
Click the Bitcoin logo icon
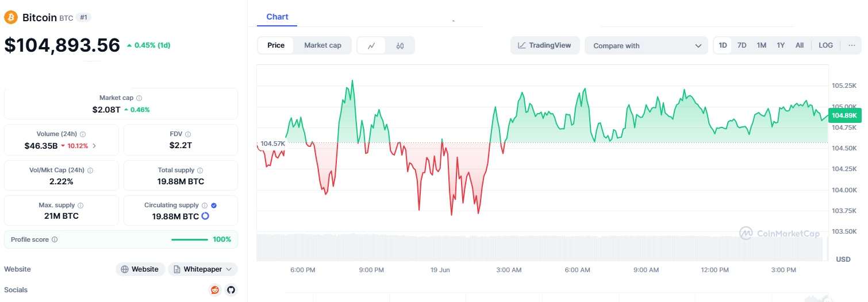pos(11,17)
